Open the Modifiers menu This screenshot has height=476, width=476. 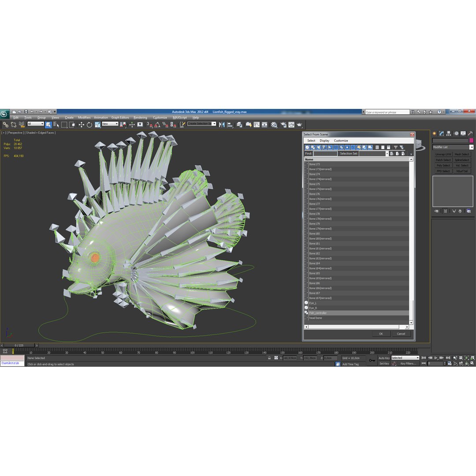(84, 118)
